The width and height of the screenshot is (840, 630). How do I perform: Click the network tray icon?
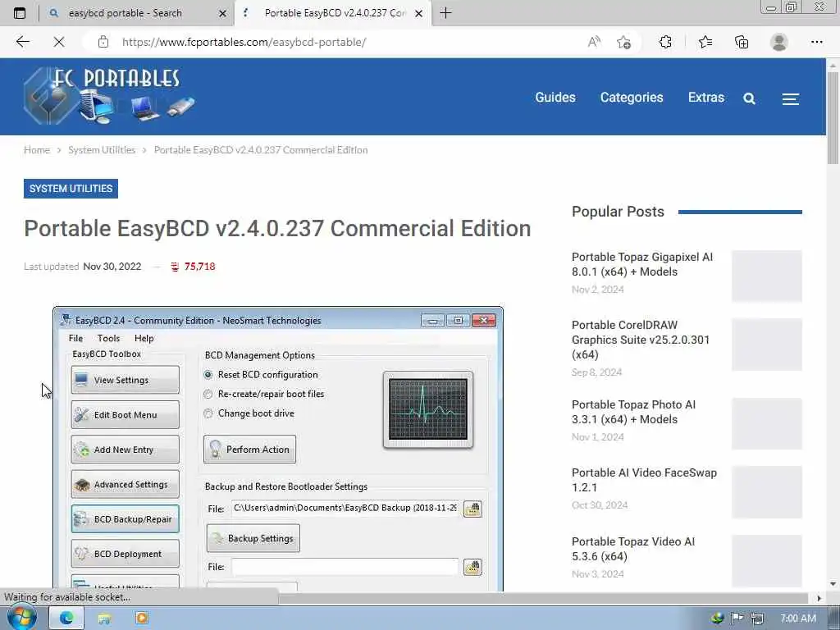pyautogui.click(x=757, y=619)
